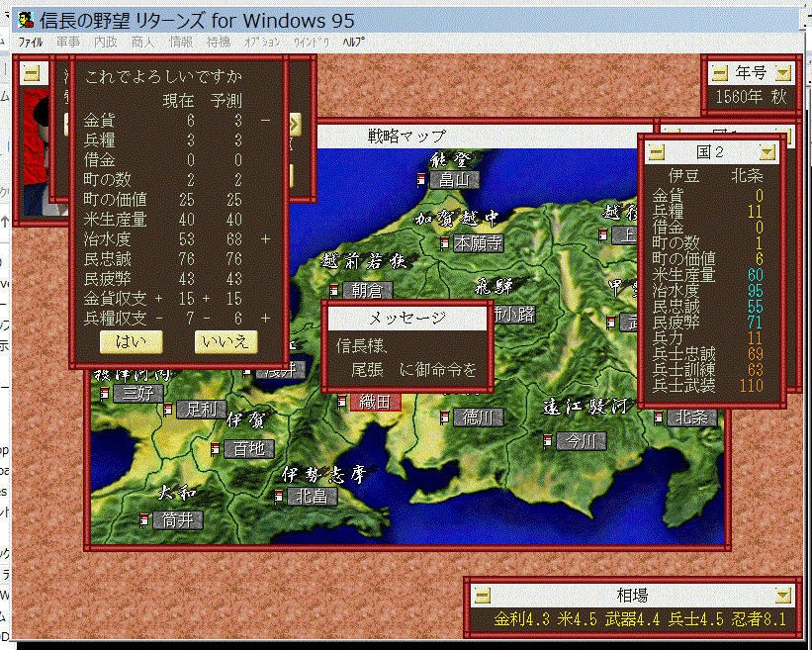Click the 百地 clan flag icon
812x650 pixels.
coord(216,448)
